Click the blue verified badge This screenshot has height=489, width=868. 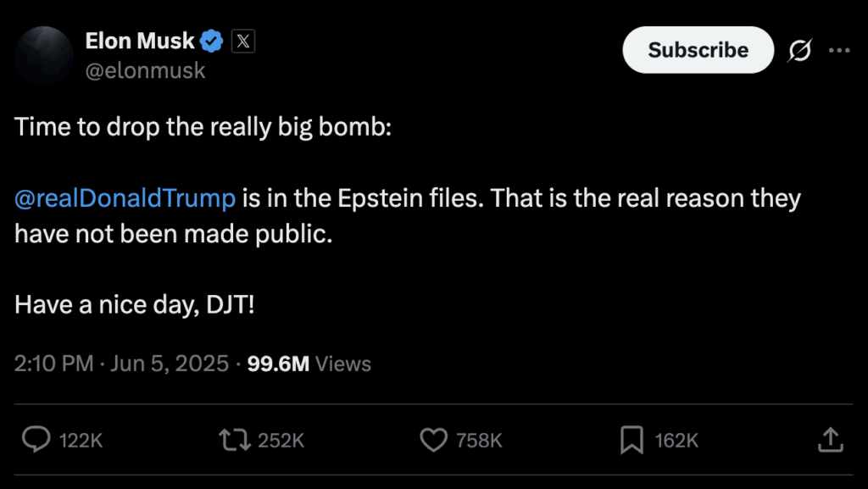[210, 39]
